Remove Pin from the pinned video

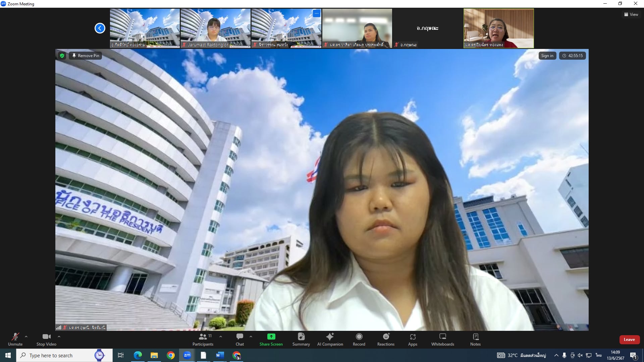coord(86,56)
